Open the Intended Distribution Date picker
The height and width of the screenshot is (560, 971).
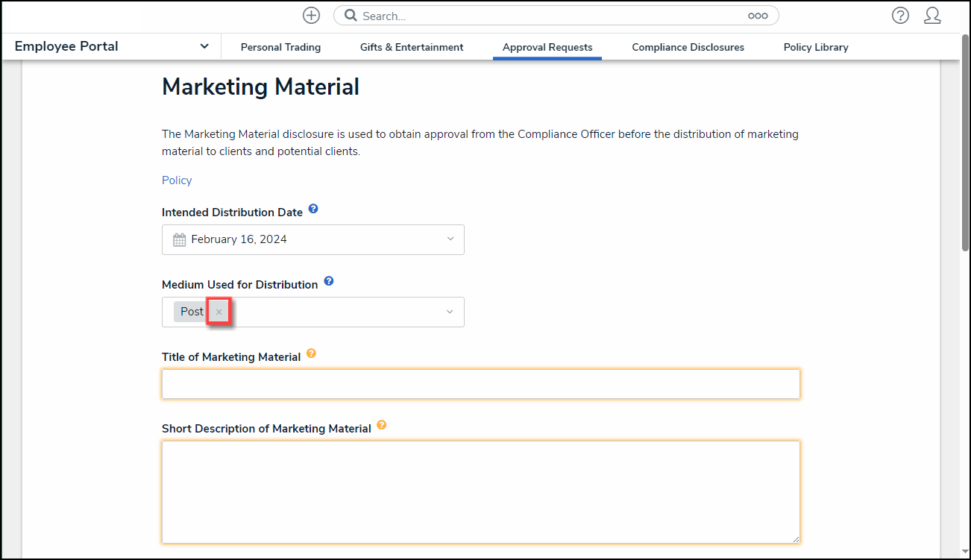tap(312, 239)
